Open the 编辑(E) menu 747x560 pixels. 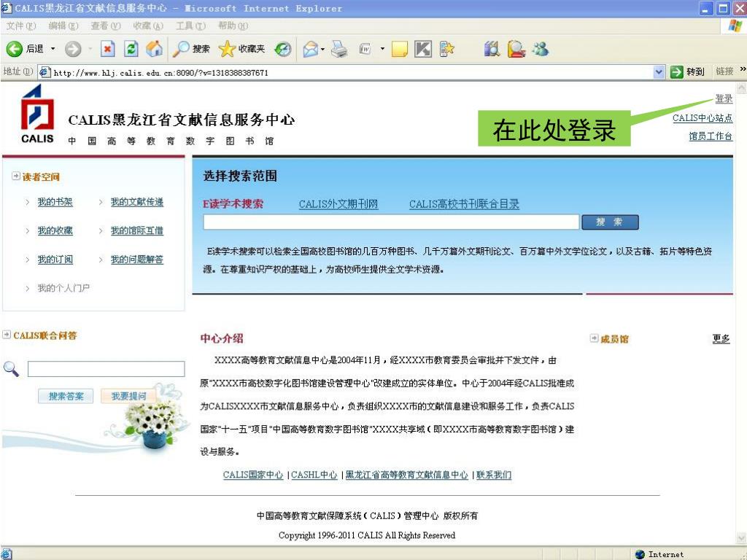[63, 26]
